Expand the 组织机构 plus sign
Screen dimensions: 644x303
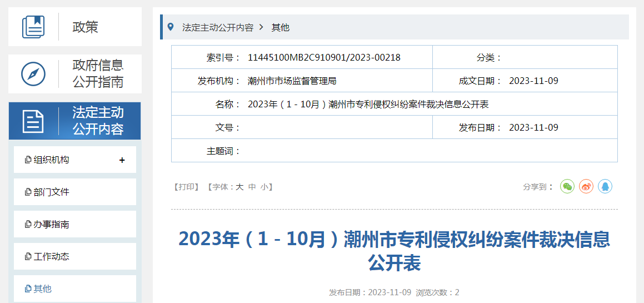122,160
